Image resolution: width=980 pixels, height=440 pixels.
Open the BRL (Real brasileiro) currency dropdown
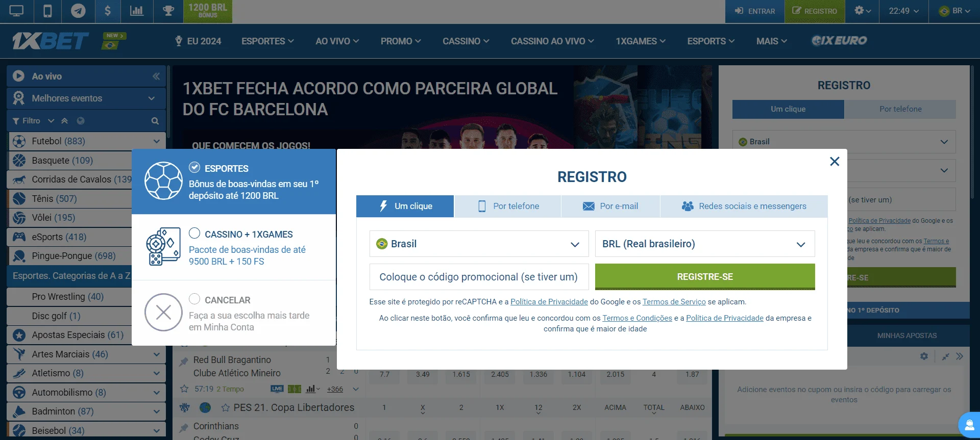pyautogui.click(x=705, y=244)
